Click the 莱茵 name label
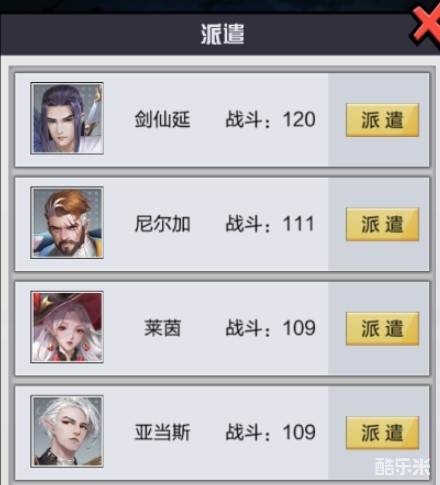The width and height of the screenshot is (440, 485). [x=163, y=328]
